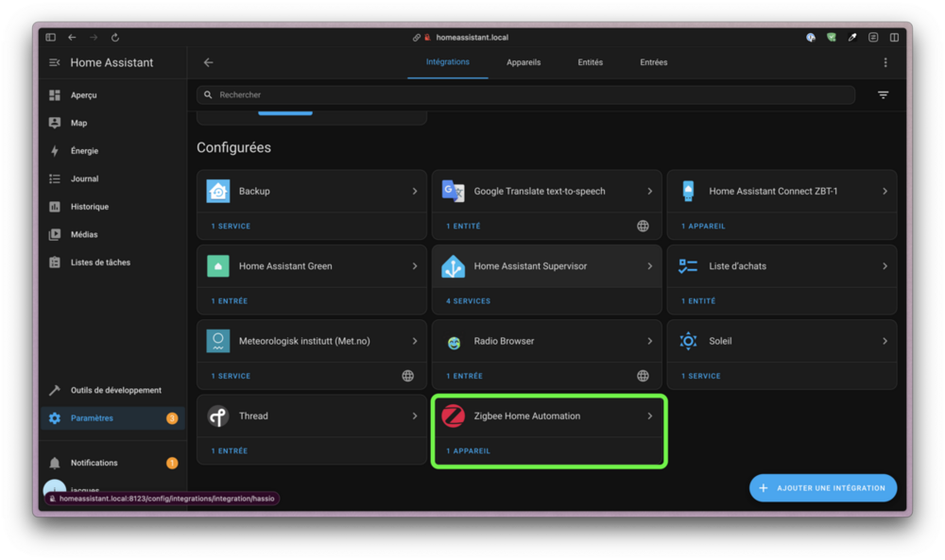Open the 1 ENTRÉE link under Thread
Viewport: 945px width, 560px height.
pos(230,451)
